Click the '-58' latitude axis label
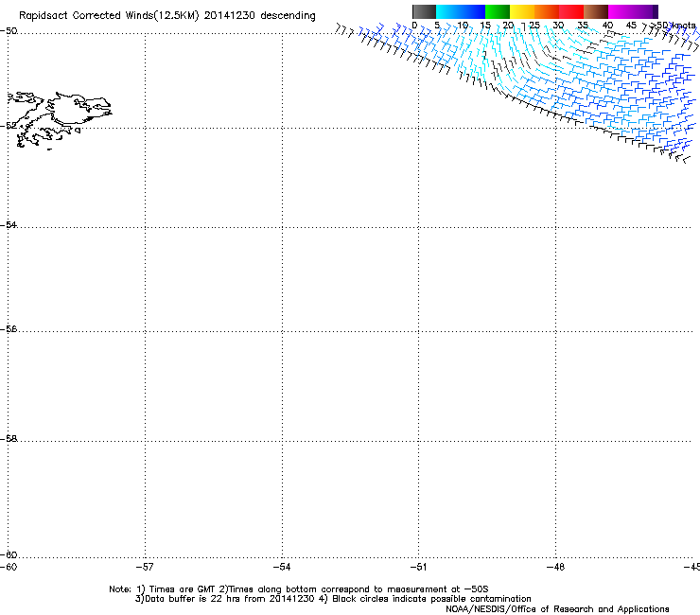The height and width of the screenshot is (615, 700). [x=9, y=439]
